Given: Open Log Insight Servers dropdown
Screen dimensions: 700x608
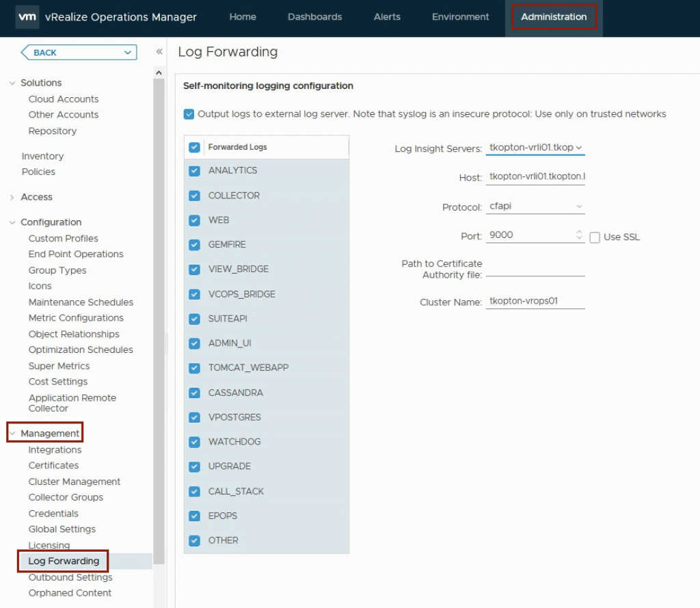Looking at the screenshot, I should 535,148.
